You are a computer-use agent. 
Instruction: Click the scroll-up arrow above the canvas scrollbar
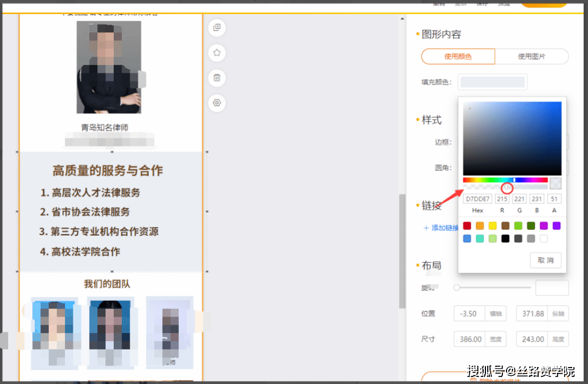pyautogui.click(x=402, y=18)
